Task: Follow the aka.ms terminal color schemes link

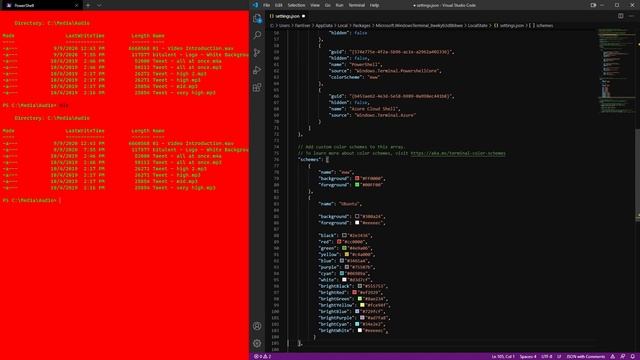Action: click(x=458, y=153)
